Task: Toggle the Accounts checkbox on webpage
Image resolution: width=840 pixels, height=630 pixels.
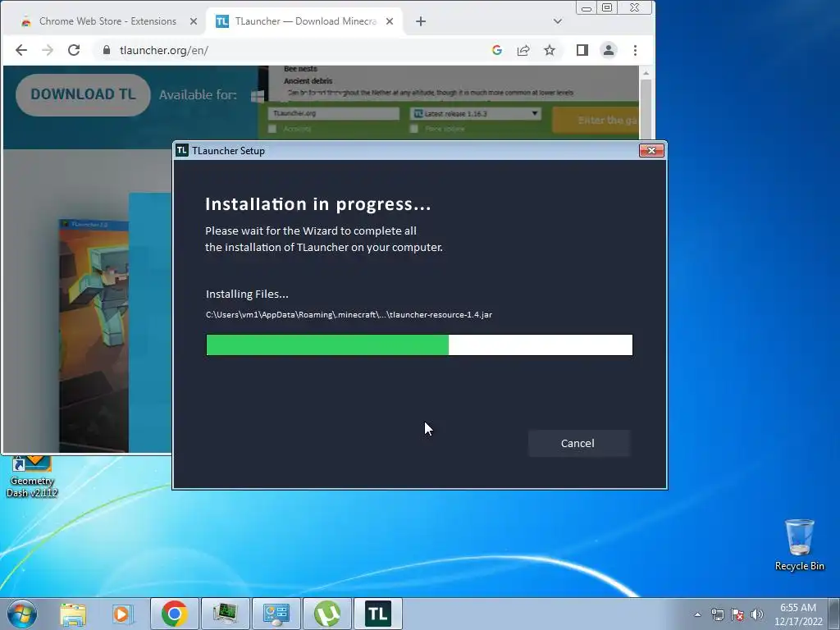Action: pyautogui.click(x=272, y=129)
